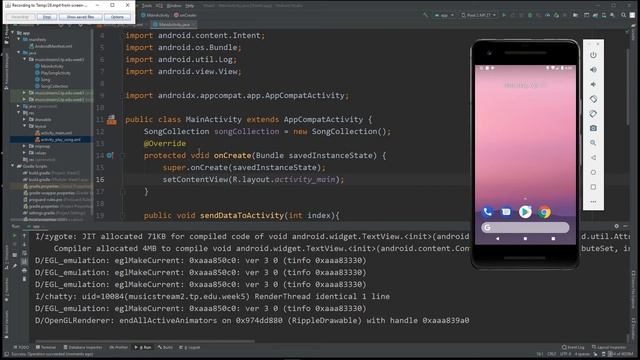The image size is (640, 360).
Task: Click class gutter icon on MainActivity line
Action: click(111, 120)
